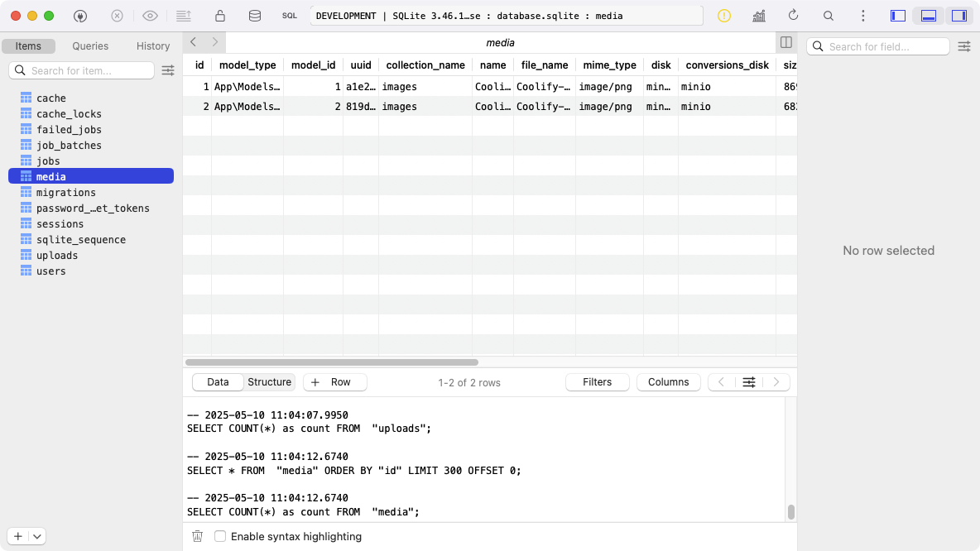
Task: Click the lock icon in toolbar
Action: tap(220, 16)
